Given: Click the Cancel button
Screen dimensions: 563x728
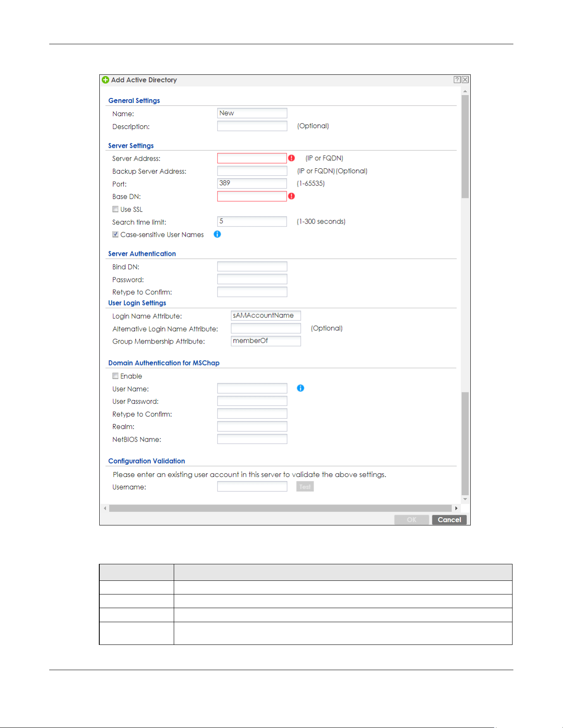Looking at the screenshot, I should [x=449, y=520].
